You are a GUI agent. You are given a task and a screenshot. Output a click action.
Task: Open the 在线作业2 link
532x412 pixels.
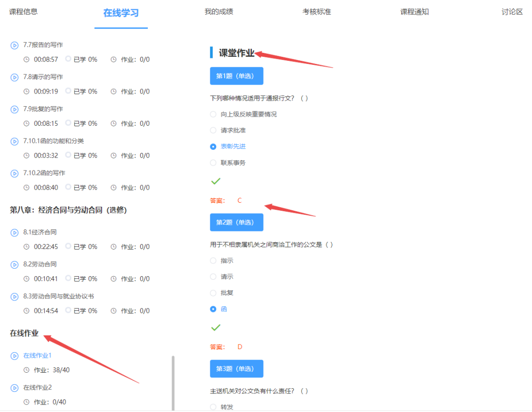tap(37, 387)
